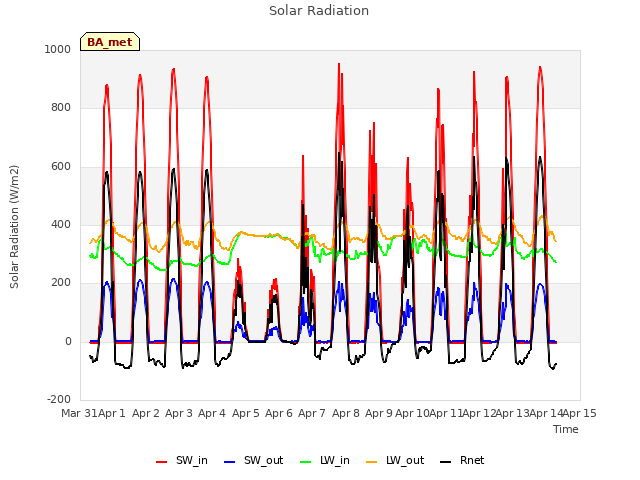The image size is (640, 480).
Task: Select the blue SW_out legend swatch
Action: pos(230,462)
